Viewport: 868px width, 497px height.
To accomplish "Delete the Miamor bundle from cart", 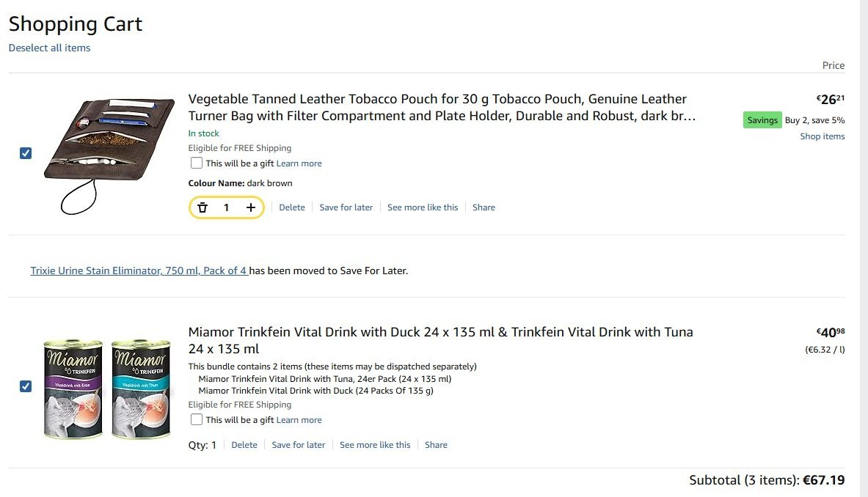I will 244,445.
